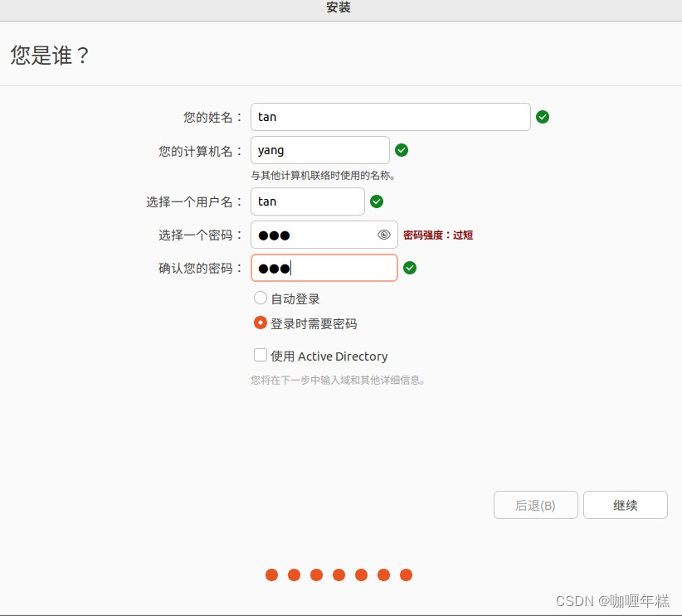Focus the 确认您的密码 input field
The width and height of the screenshot is (682, 616).
[324, 269]
